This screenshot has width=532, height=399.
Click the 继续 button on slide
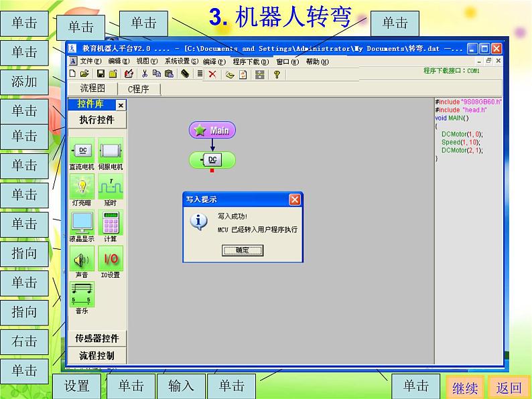[x=465, y=387]
